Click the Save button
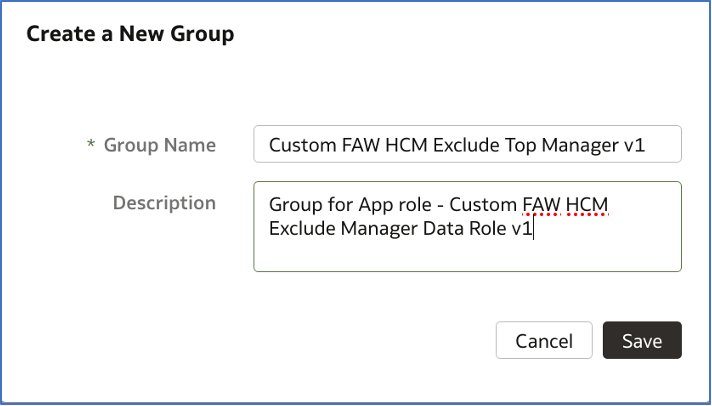The image size is (712, 406). click(642, 340)
